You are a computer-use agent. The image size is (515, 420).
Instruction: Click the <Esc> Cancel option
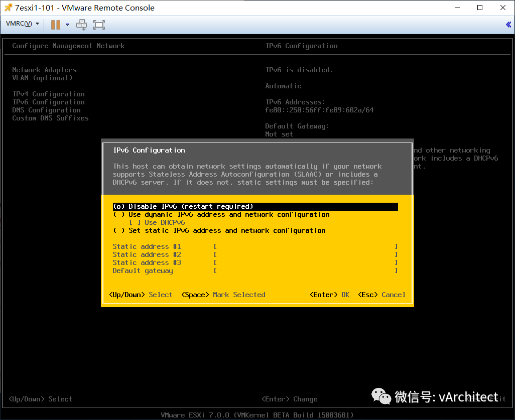pos(381,295)
